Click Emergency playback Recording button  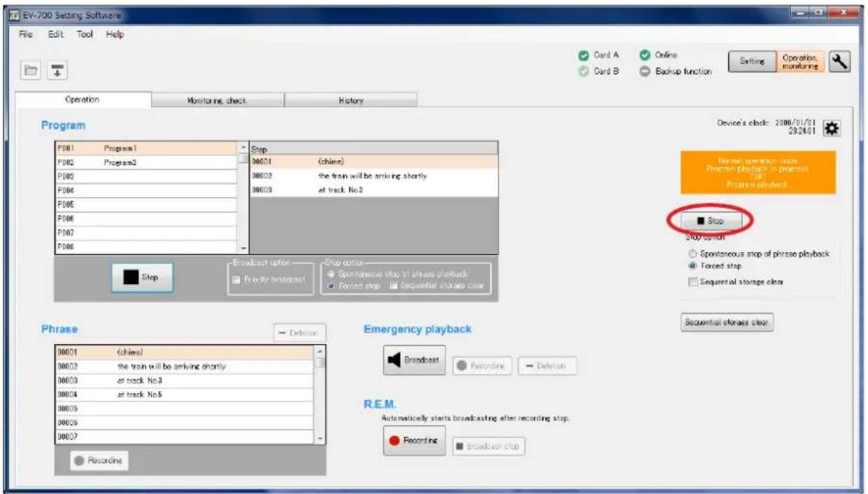pyautogui.click(x=482, y=366)
